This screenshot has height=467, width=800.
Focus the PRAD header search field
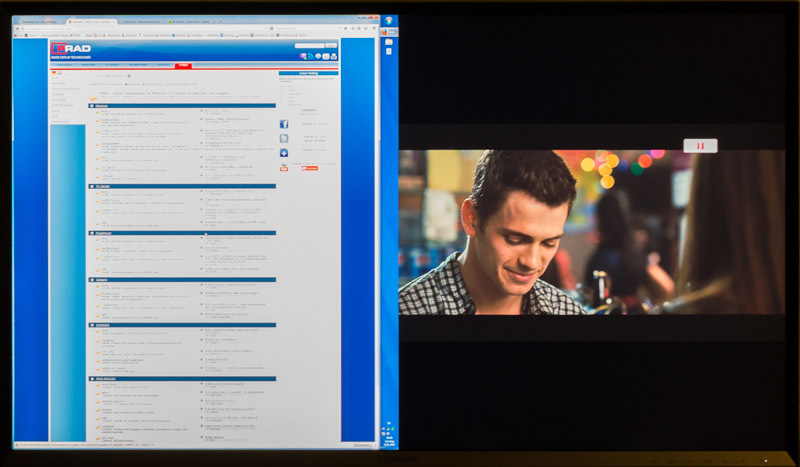pyautogui.click(x=309, y=45)
